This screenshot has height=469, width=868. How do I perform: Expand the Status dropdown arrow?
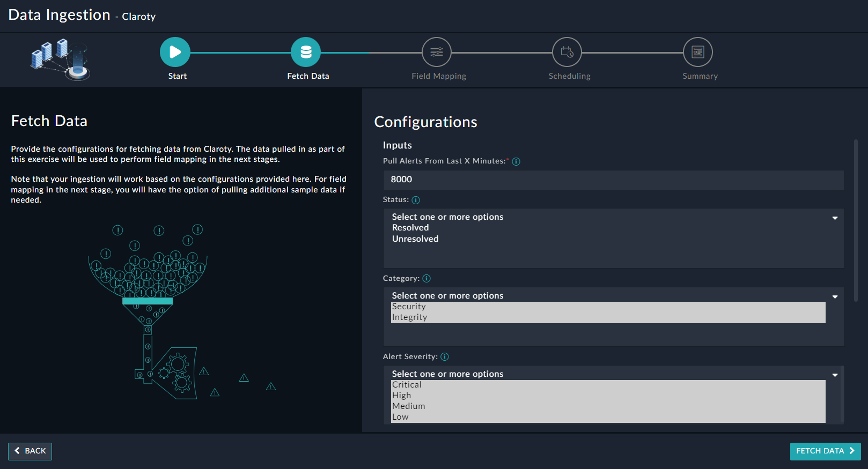[835, 218]
